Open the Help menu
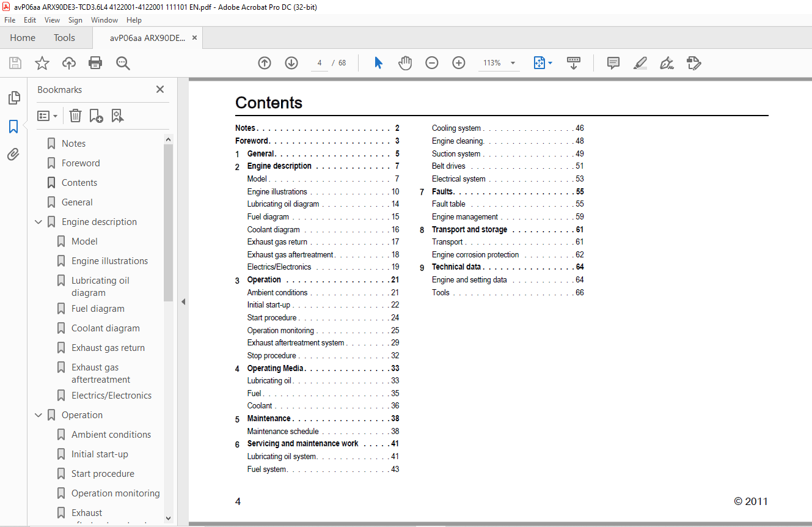Screen dimensions: 812x527 [134, 20]
